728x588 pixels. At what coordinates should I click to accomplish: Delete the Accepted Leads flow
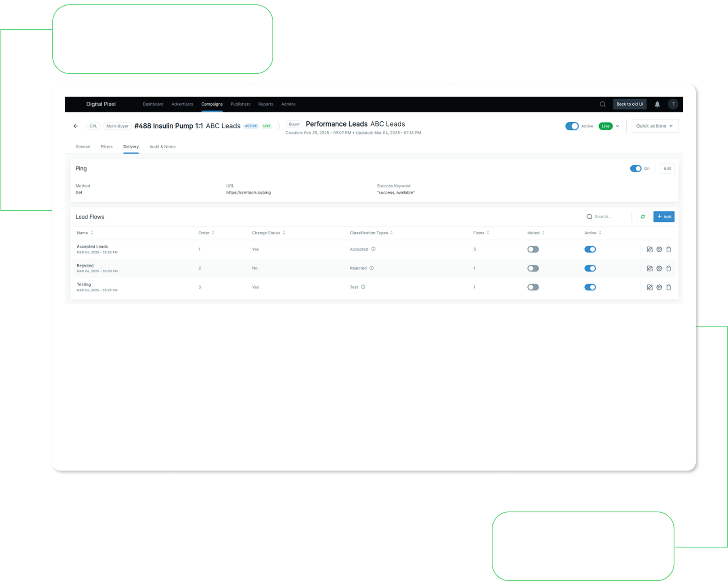[x=669, y=250]
